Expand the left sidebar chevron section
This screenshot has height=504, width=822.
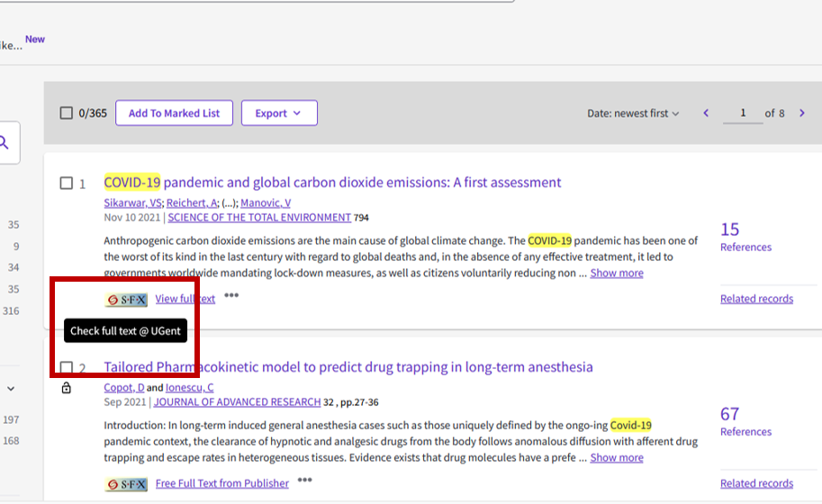pos(11,389)
